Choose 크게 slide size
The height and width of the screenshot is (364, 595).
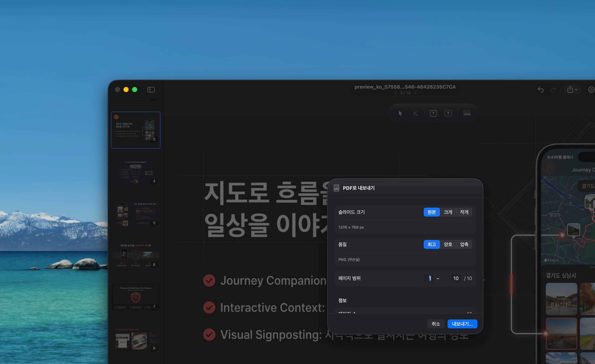tap(448, 212)
